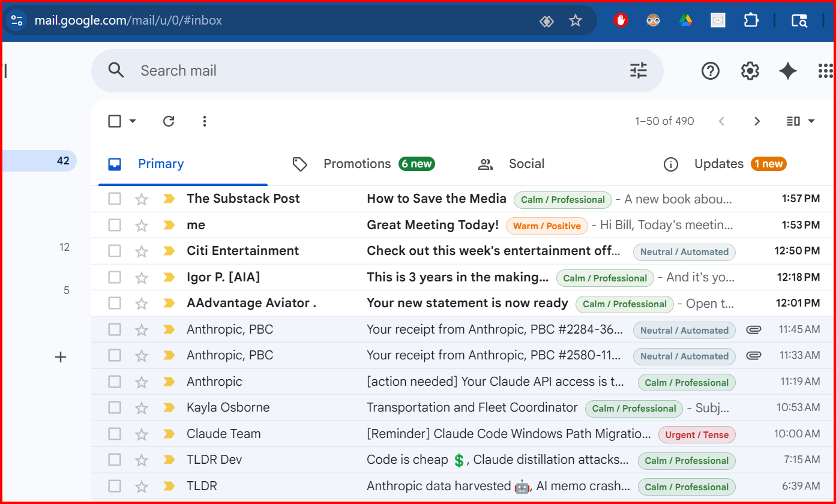Open Gmail Settings gear
The height and width of the screenshot is (504, 836).
click(x=750, y=71)
